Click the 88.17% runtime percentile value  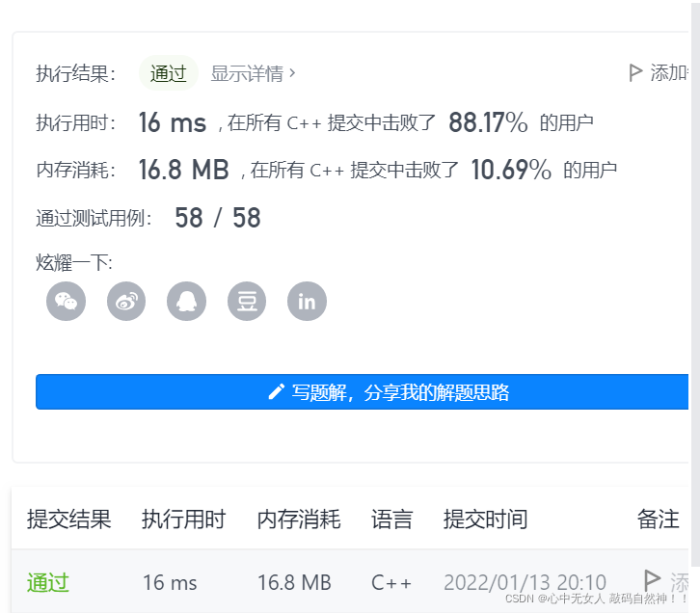click(x=488, y=122)
